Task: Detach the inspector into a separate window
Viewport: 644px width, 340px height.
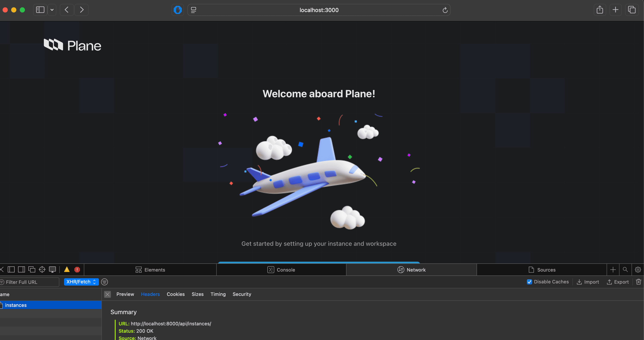Action: click(x=32, y=269)
